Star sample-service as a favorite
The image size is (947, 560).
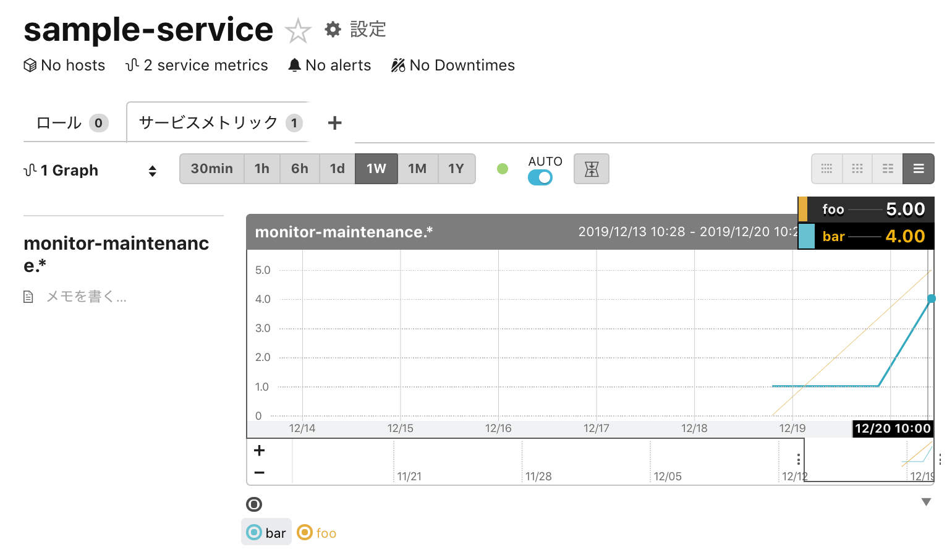298,29
